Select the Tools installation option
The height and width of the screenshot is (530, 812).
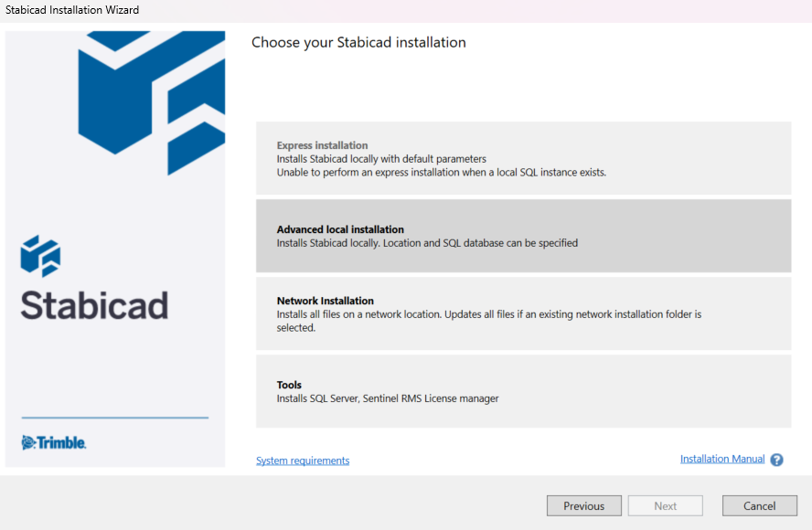tap(523, 391)
